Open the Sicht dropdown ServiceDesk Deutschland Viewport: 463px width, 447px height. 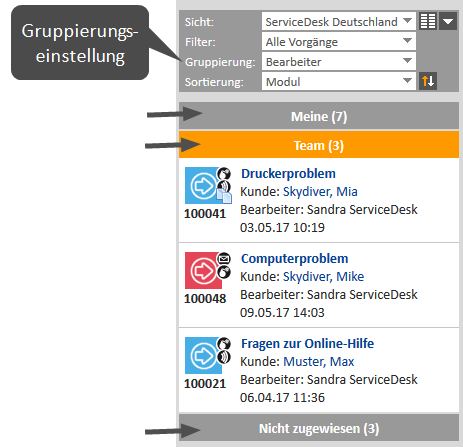coord(339,22)
